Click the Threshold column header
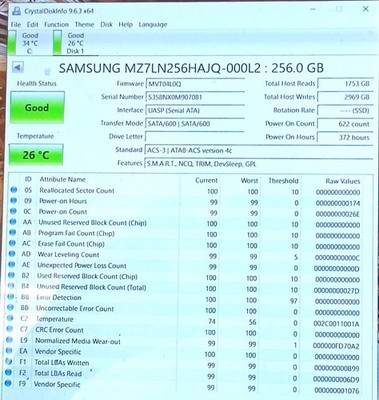 click(x=283, y=181)
